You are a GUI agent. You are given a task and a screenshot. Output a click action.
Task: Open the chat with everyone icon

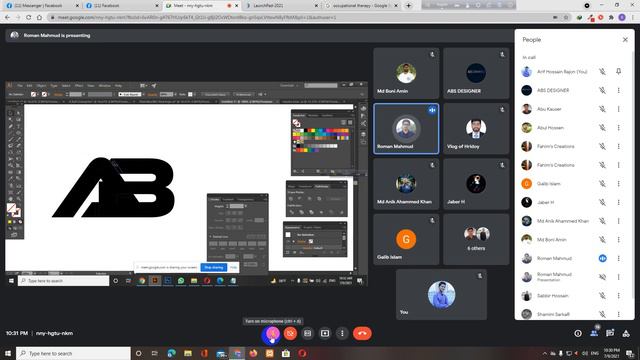[x=610, y=333]
